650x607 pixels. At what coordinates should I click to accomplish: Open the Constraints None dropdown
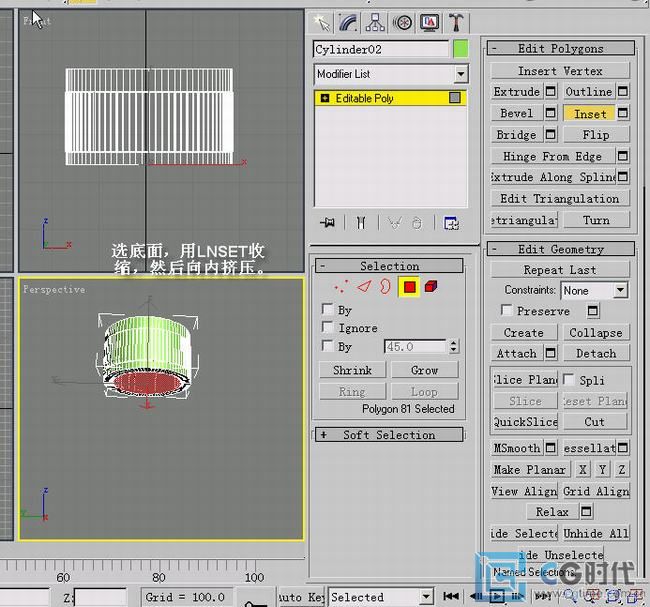pyautogui.click(x=594, y=291)
